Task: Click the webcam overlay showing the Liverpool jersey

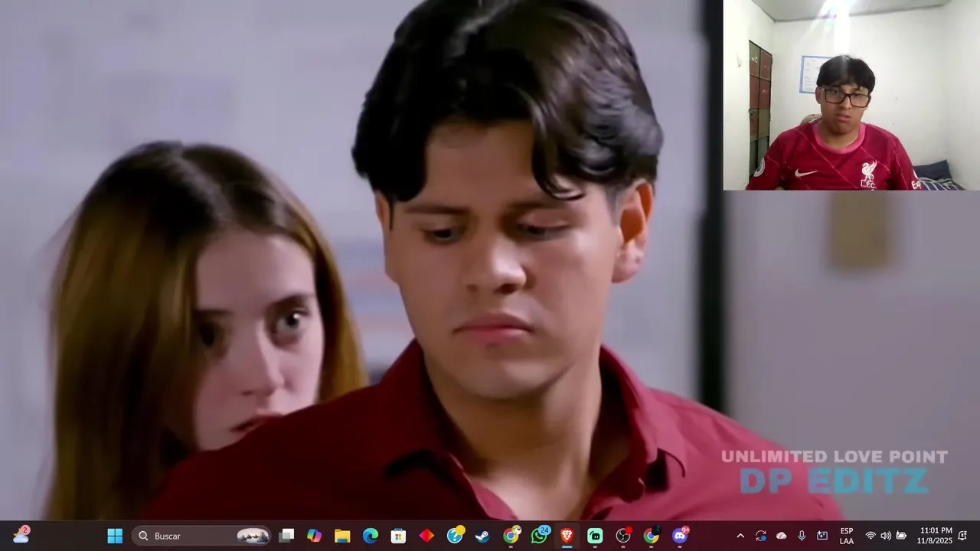Action: [851, 95]
